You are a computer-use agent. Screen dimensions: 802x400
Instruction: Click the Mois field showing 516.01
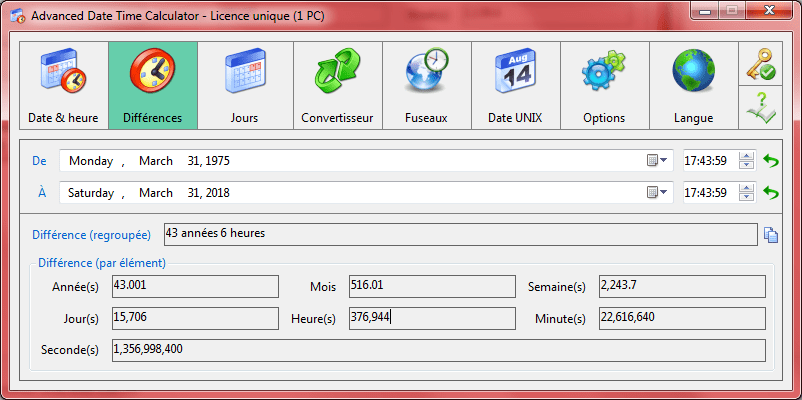[432, 286]
